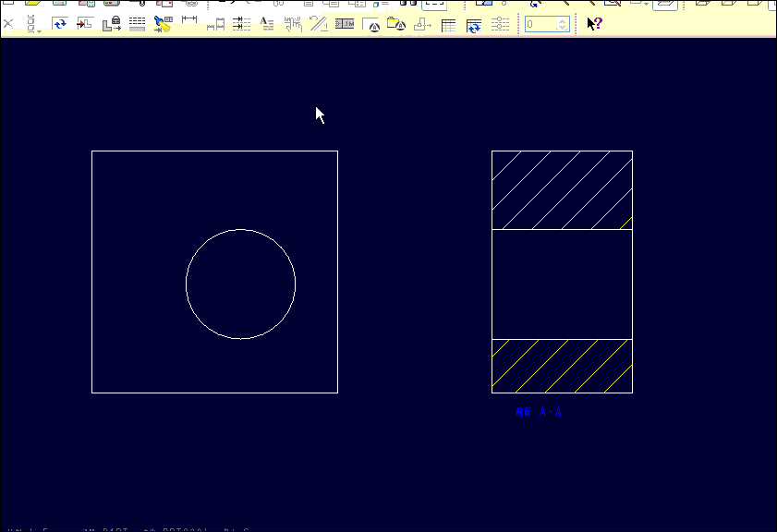Viewport: 777px width, 532px height.
Task: Select the circle in the front view
Action: [x=241, y=284]
